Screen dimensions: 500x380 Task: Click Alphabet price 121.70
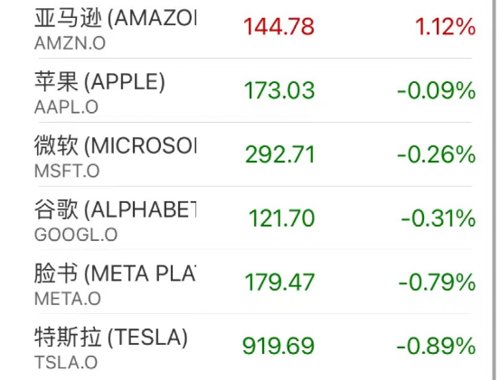[282, 218]
